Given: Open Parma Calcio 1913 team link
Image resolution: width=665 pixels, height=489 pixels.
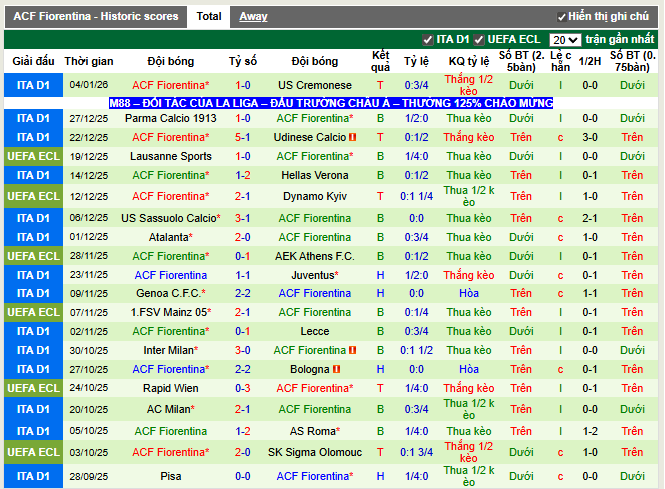Looking at the screenshot, I should click(170, 118).
